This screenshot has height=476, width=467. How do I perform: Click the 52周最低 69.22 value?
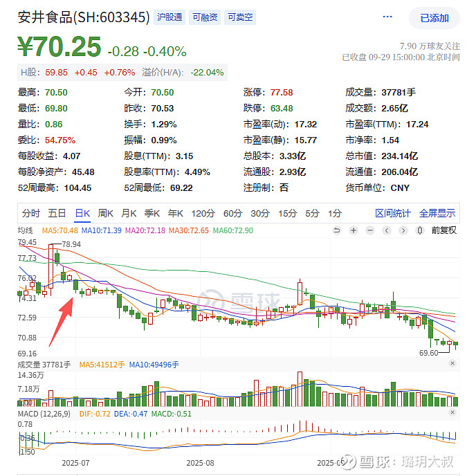pyautogui.click(x=181, y=188)
